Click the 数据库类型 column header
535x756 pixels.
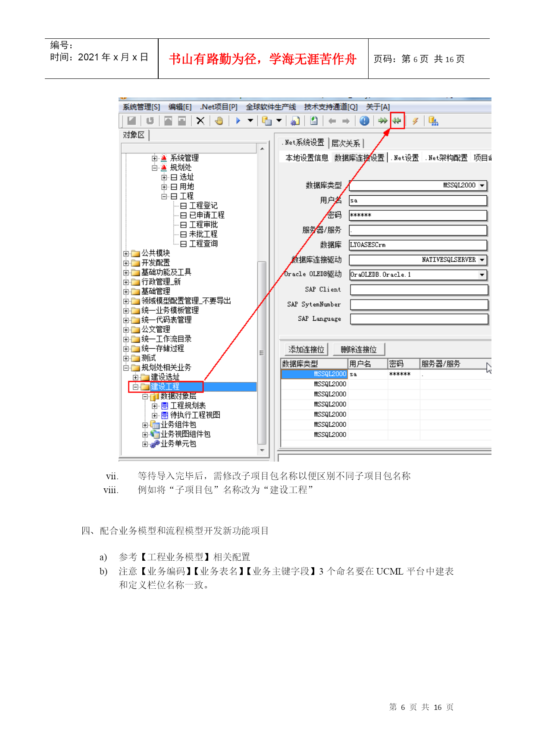[314, 364]
